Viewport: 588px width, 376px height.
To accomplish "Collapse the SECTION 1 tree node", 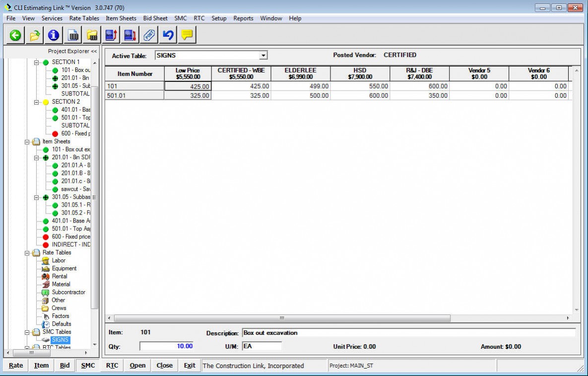I will pos(36,62).
